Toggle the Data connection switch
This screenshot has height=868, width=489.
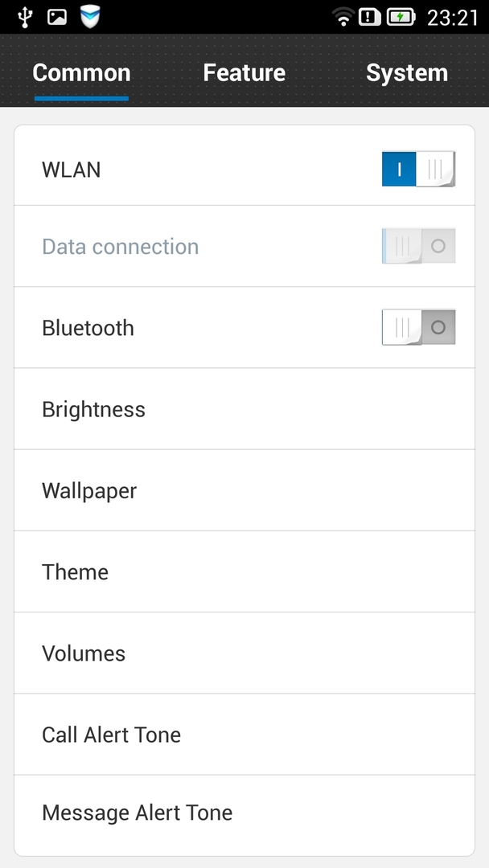418,246
